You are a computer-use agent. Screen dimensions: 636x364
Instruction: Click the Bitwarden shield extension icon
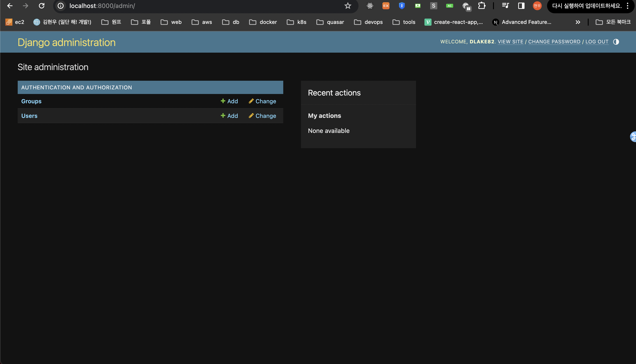[x=402, y=6]
